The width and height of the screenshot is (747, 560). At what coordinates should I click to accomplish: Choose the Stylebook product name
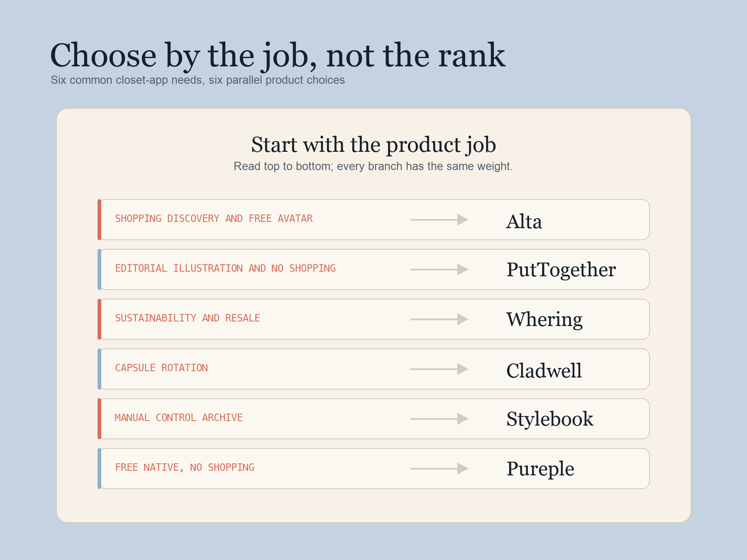click(x=550, y=419)
